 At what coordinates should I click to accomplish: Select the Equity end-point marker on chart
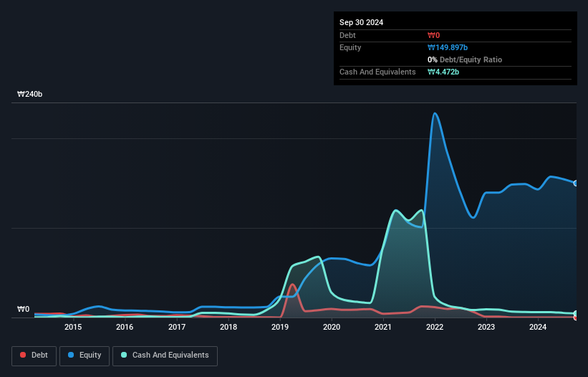pyautogui.click(x=576, y=183)
